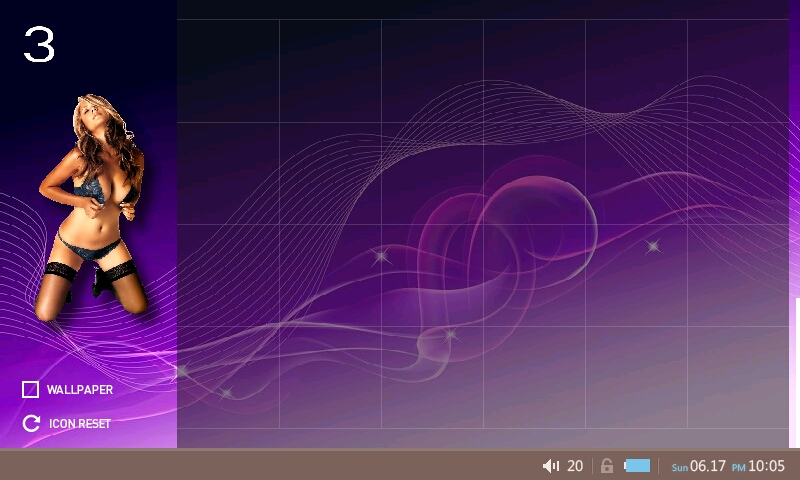Select the ICON RESET label
The image size is (800, 480).
pos(80,424)
